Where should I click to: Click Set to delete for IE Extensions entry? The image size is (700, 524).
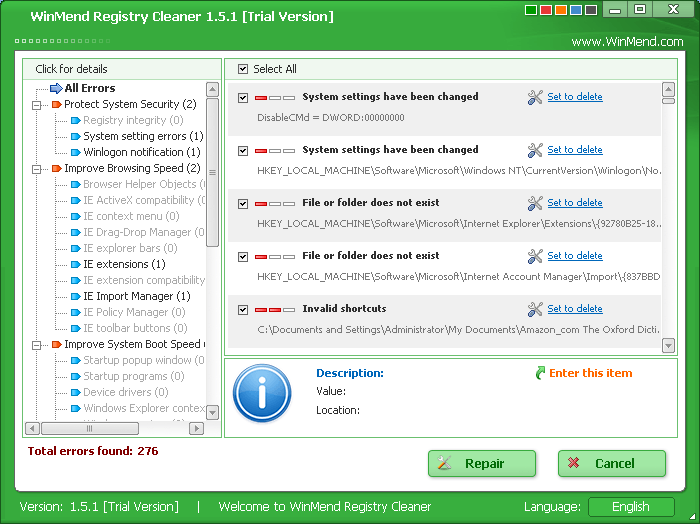575,203
